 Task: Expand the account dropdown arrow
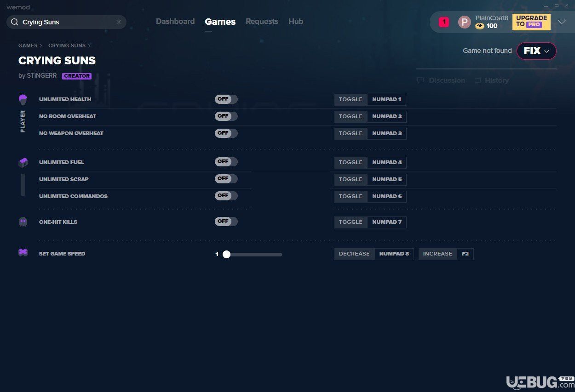coord(562,22)
